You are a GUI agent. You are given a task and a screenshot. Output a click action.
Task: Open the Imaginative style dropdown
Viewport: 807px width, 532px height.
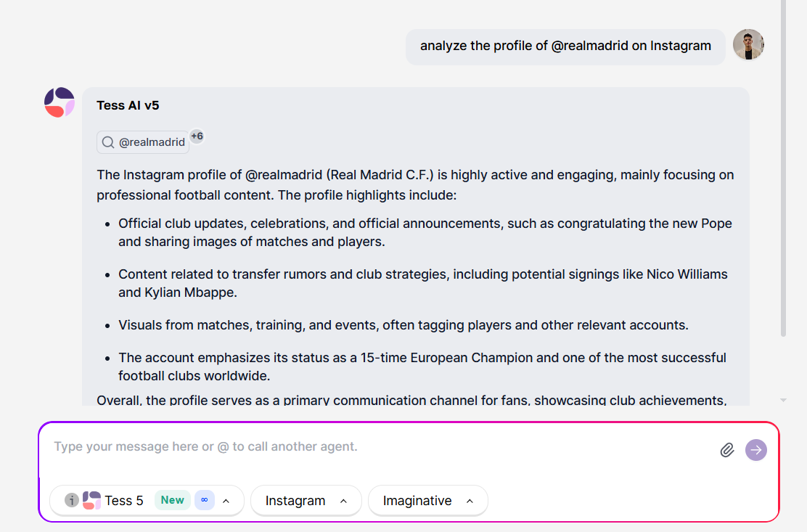coord(428,501)
